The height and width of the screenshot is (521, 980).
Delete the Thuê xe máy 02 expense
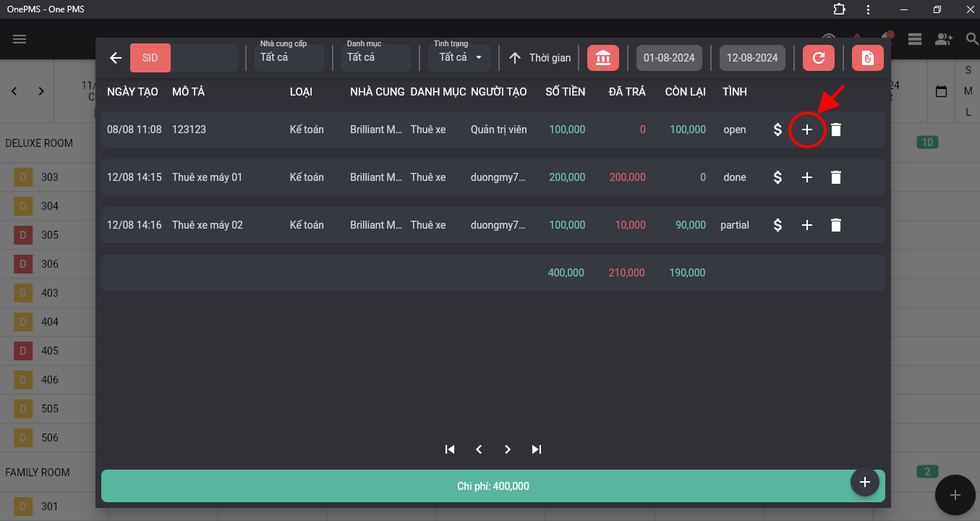[836, 225]
